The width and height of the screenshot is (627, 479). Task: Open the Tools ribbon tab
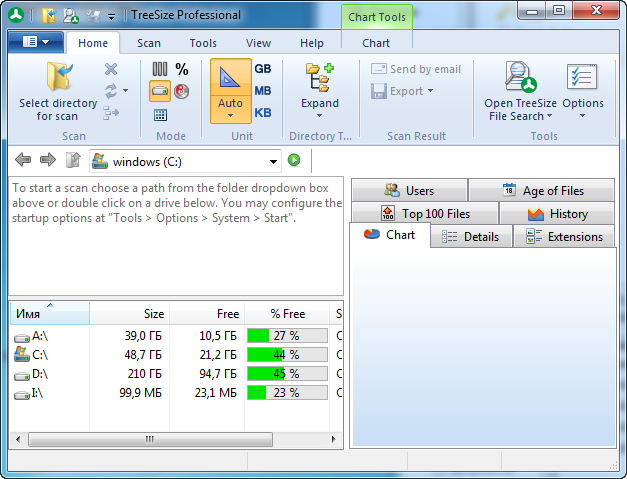point(203,43)
